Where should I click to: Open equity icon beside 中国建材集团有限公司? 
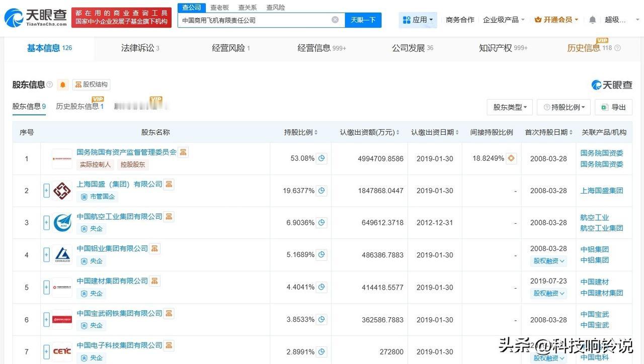(x=155, y=281)
